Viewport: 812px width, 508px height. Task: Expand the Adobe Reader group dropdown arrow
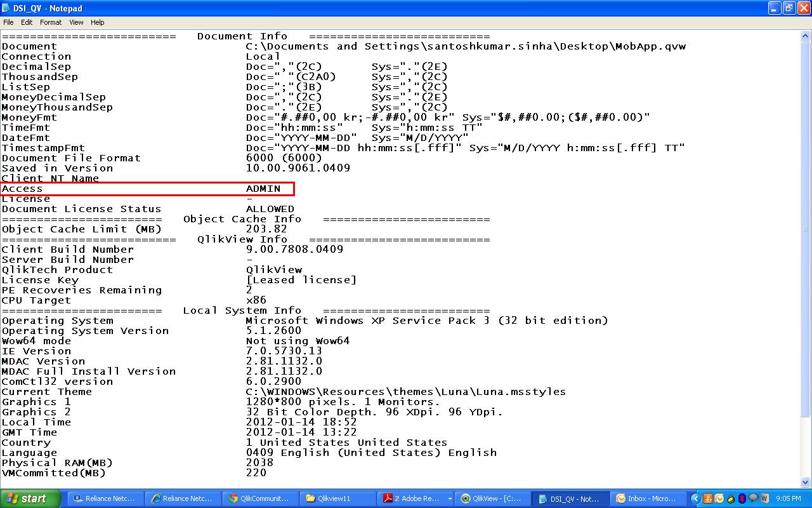[x=449, y=499]
